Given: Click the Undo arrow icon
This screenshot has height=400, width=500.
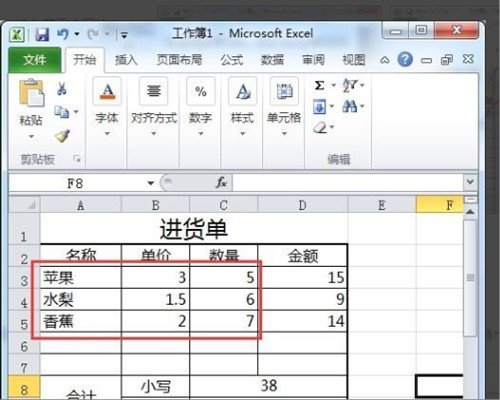Looking at the screenshot, I should coord(62,34).
